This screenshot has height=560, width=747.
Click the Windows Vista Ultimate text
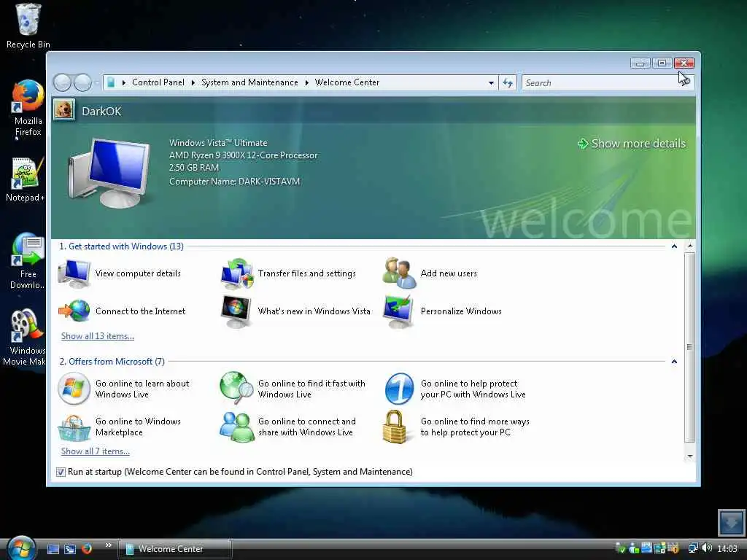(x=218, y=143)
